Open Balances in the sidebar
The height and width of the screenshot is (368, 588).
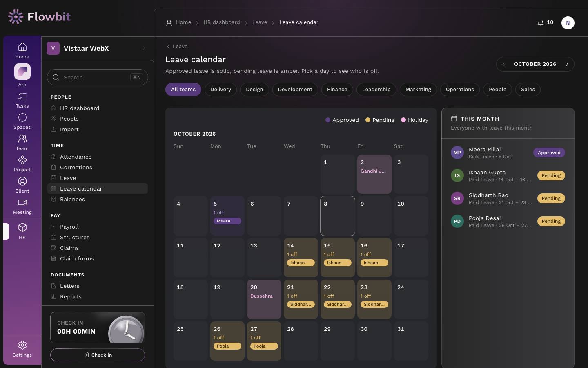[x=98, y=199]
